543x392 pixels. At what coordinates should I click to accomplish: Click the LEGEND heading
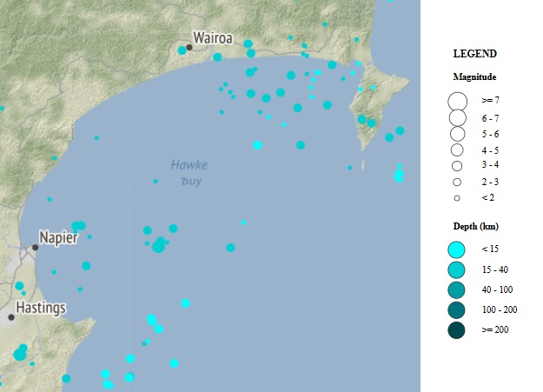point(474,54)
